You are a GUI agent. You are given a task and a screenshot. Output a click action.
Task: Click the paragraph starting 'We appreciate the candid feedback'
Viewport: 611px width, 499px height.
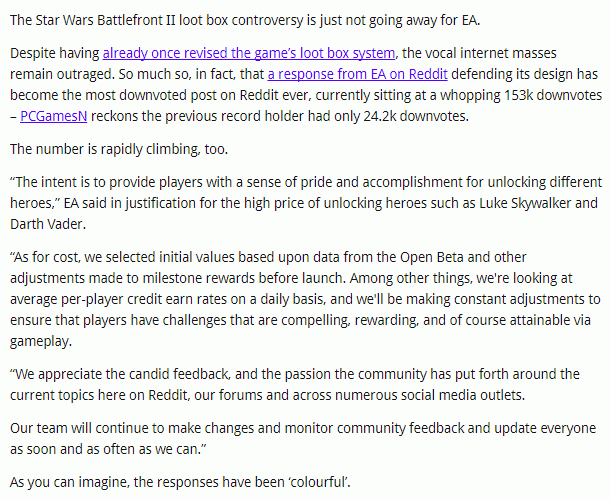[x=295, y=385]
